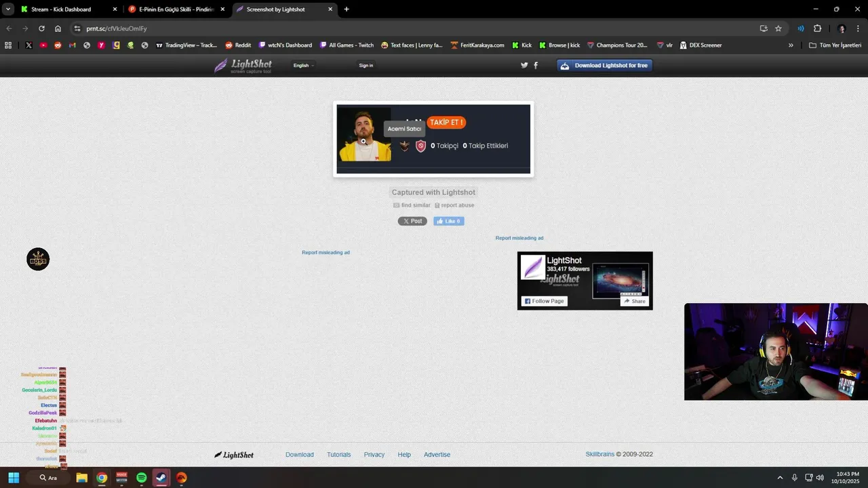The image size is (868, 488).
Task: Open Steam from the taskbar
Action: pos(161,478)
